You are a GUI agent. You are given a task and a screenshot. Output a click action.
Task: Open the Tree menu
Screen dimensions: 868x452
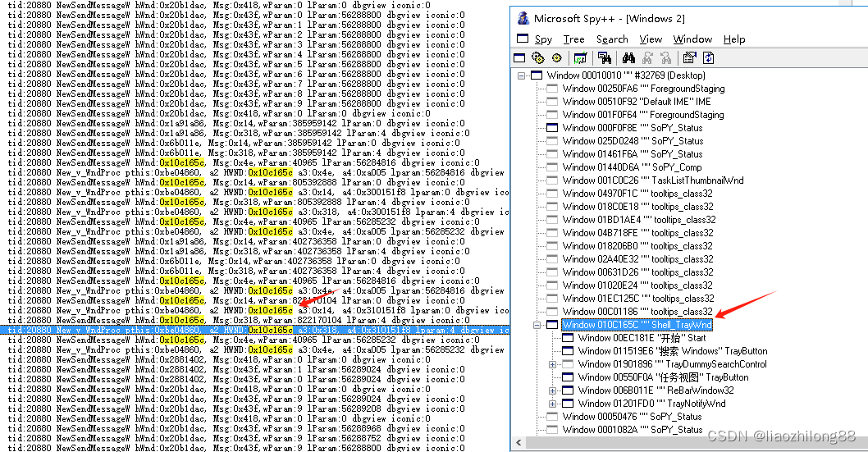pos(573,39)
